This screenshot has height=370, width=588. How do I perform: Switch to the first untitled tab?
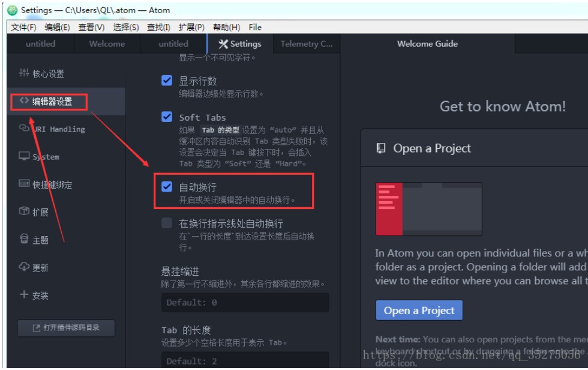41,43
